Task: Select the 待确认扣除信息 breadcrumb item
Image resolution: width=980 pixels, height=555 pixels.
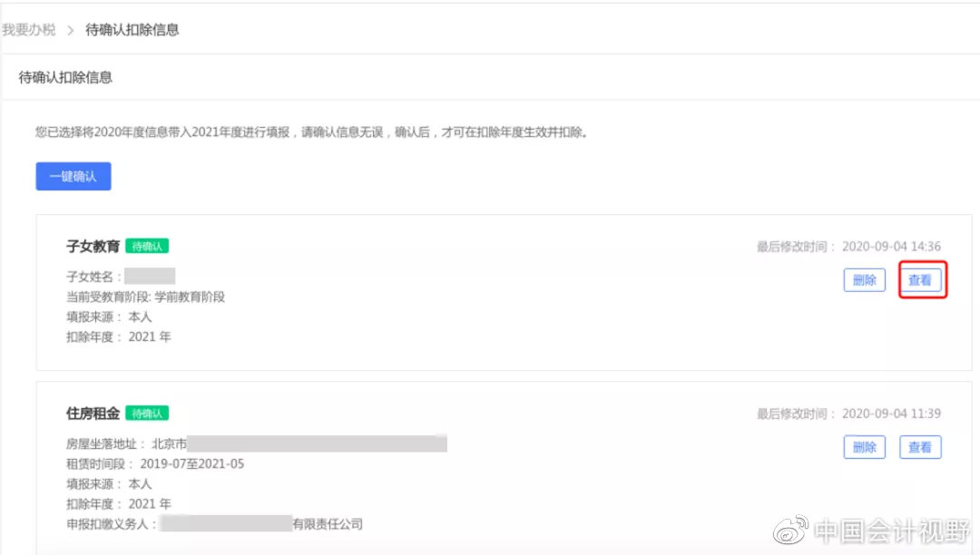Action: tap(132, 29)
